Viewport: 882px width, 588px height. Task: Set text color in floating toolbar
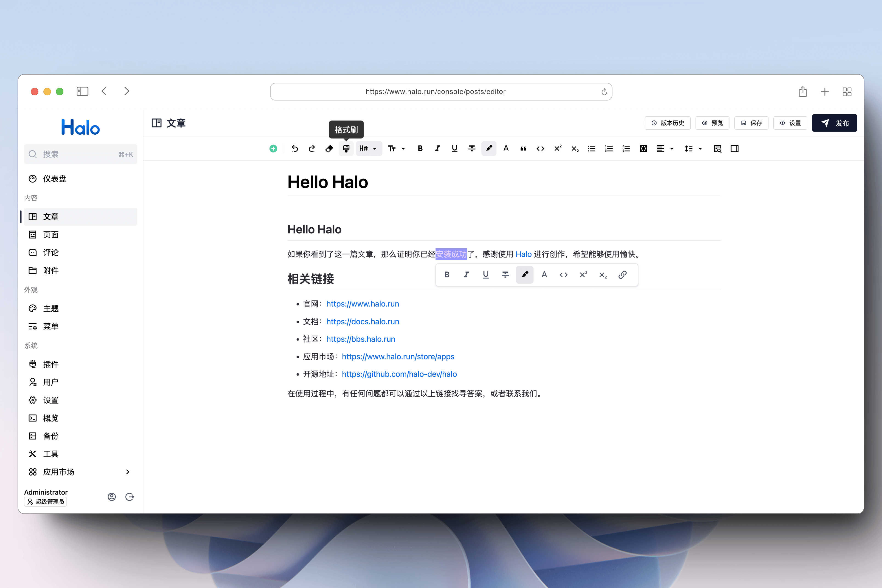tap(544, 274)
